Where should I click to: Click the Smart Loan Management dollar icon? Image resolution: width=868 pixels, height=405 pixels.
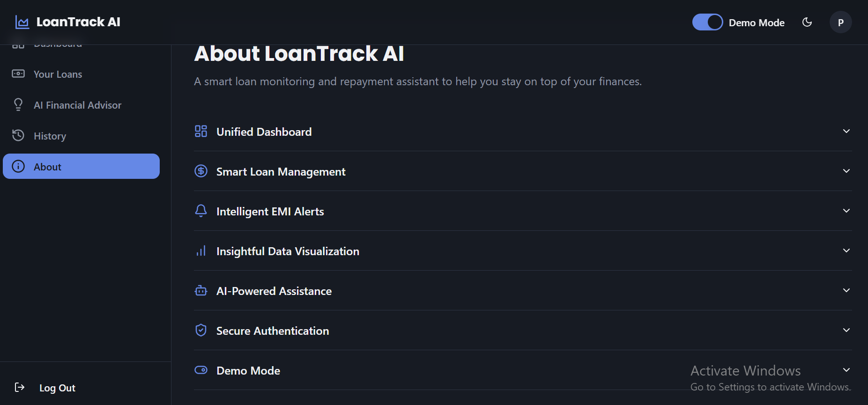click(x=201, y=171)
